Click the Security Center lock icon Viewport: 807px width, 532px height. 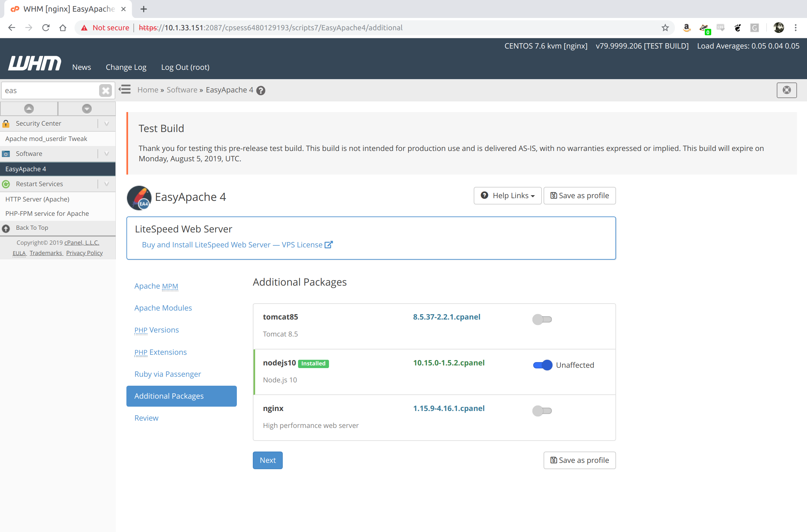[6, 123]
